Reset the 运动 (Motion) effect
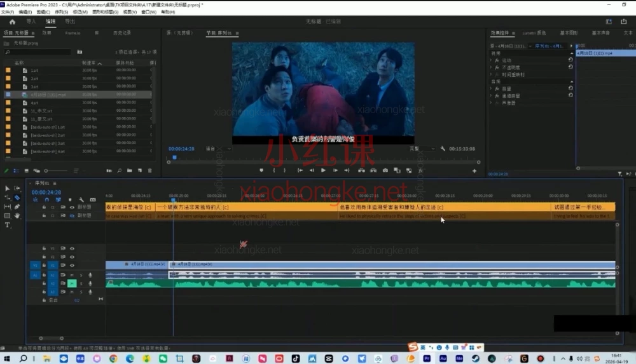Image resolution: width=636 pixels, height=364 pixels. (570, 60)
